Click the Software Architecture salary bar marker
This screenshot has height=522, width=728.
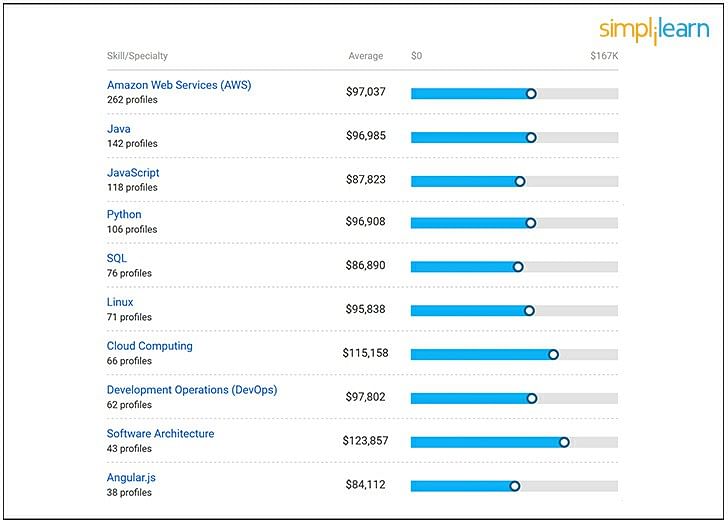tap(564, 442)
